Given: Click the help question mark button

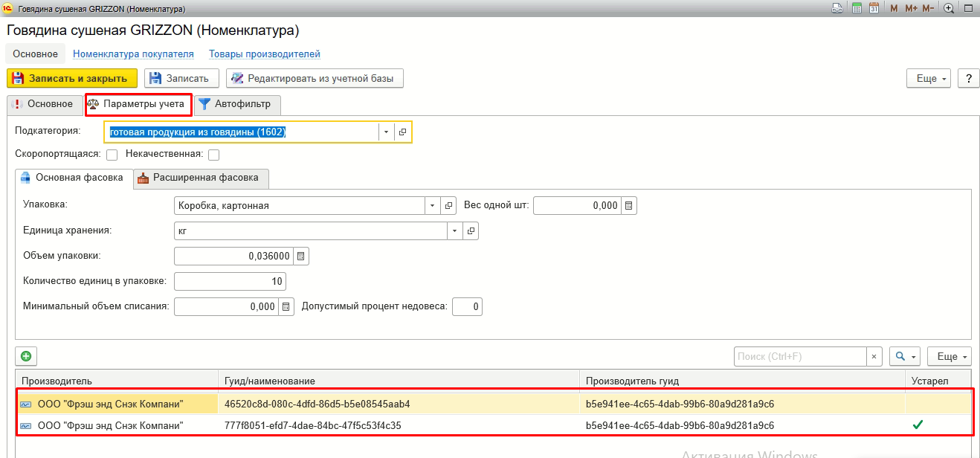Looking at the screenshot, I should (x=968, y=78).
